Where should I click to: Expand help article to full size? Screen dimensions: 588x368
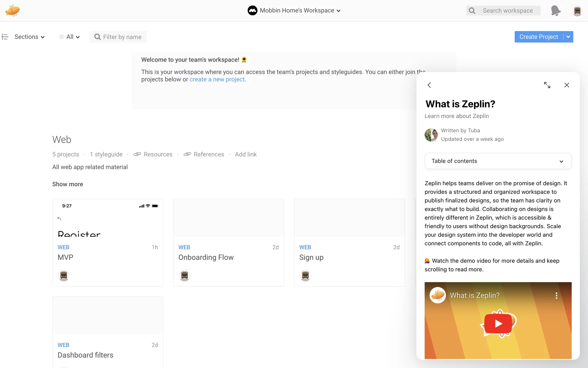pyautogui.click(x=547, y=85)
